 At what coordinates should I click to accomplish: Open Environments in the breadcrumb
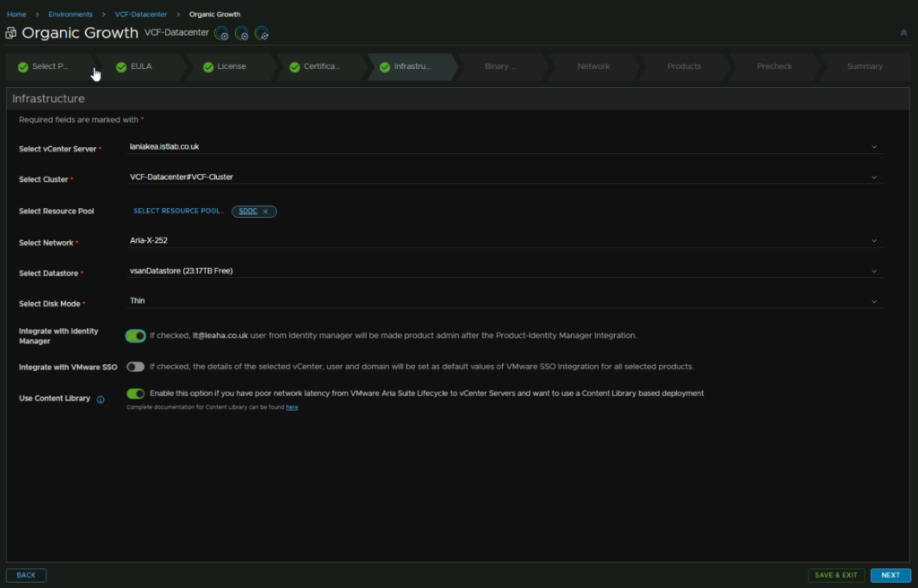pos(70,14)
